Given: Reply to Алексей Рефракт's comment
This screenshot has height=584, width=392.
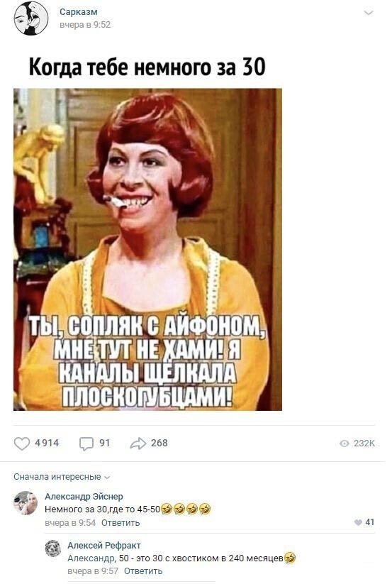Looking at the screenshot, I should (x=143, y=571).
